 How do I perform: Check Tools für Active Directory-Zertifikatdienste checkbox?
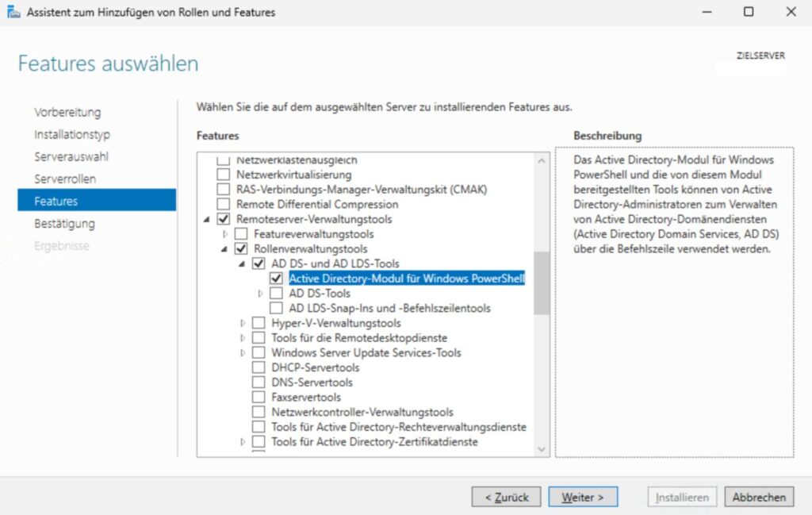[x=259, y=442]
